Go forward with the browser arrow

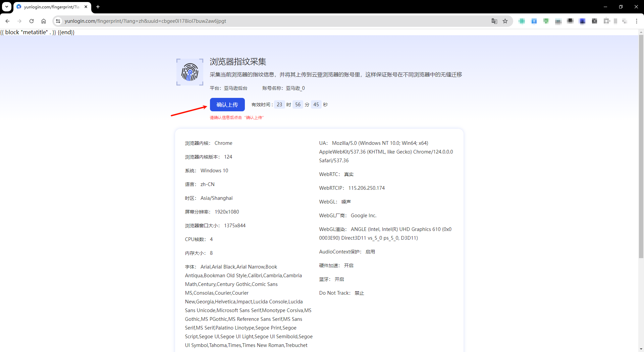point(19,21)
